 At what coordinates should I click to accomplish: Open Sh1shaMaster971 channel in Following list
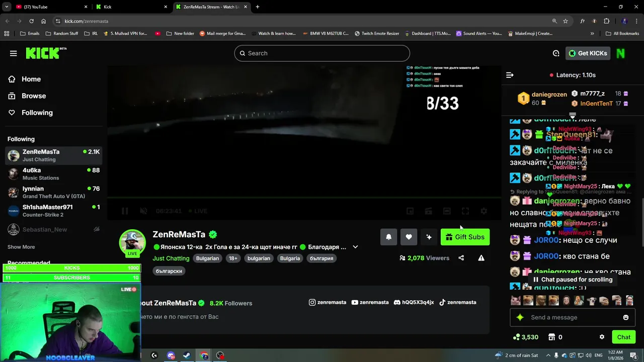pos(53,211)
